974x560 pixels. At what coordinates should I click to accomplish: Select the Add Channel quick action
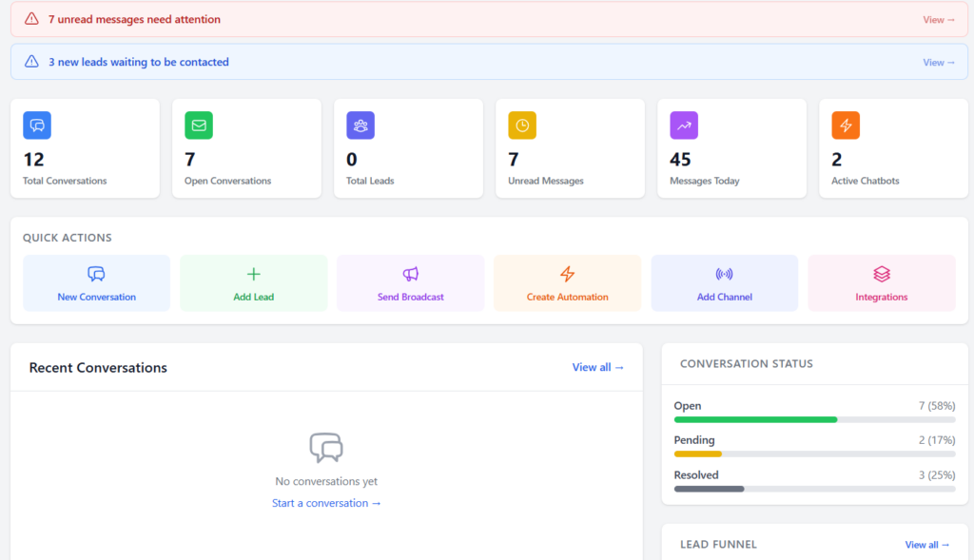tap(724, 283)
